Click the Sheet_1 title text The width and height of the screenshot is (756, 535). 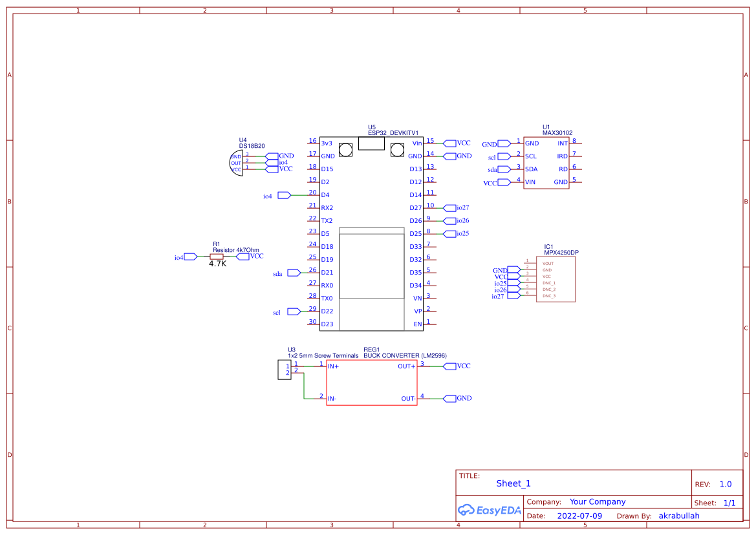513,483
